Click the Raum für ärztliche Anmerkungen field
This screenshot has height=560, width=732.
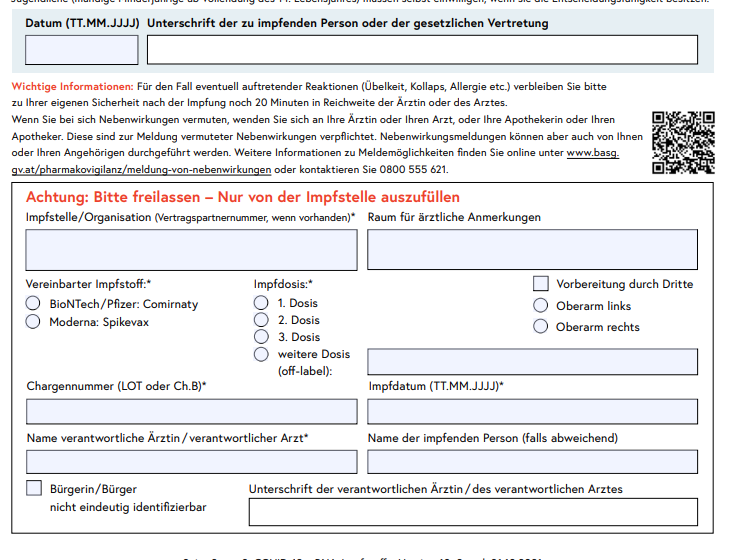[x=533, y=249]
